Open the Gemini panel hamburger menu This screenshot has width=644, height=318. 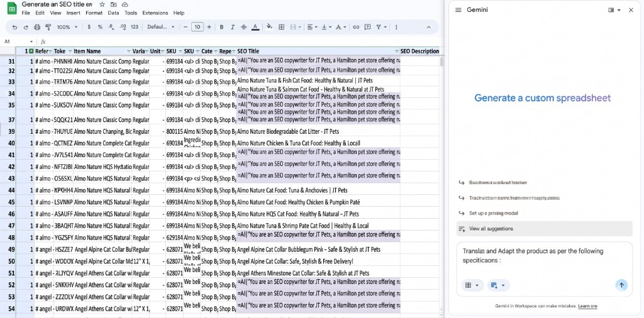(458, 10)
